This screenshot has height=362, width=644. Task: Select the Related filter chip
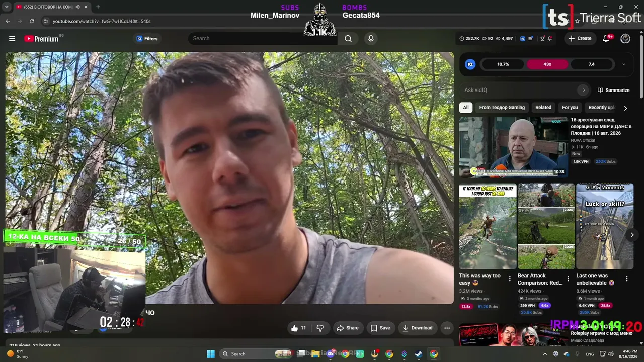543,107
